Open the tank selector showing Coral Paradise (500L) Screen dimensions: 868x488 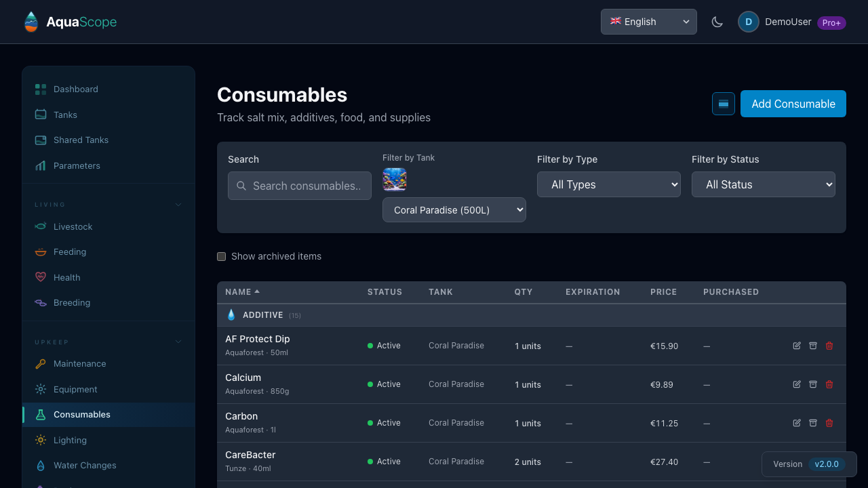454,209
